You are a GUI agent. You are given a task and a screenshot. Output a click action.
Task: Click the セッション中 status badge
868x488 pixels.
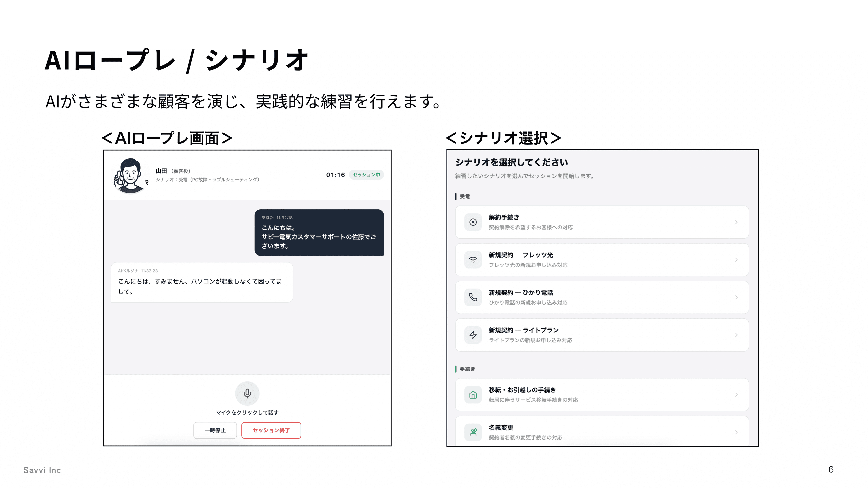(x=366, y=175)
